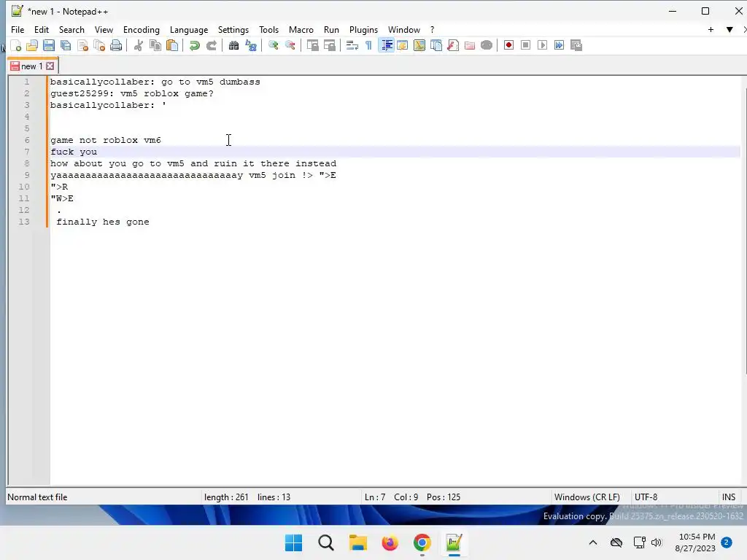Add a new tab with plus button
The width and height of the screenshot is (747, 560).
coord(711,29)
